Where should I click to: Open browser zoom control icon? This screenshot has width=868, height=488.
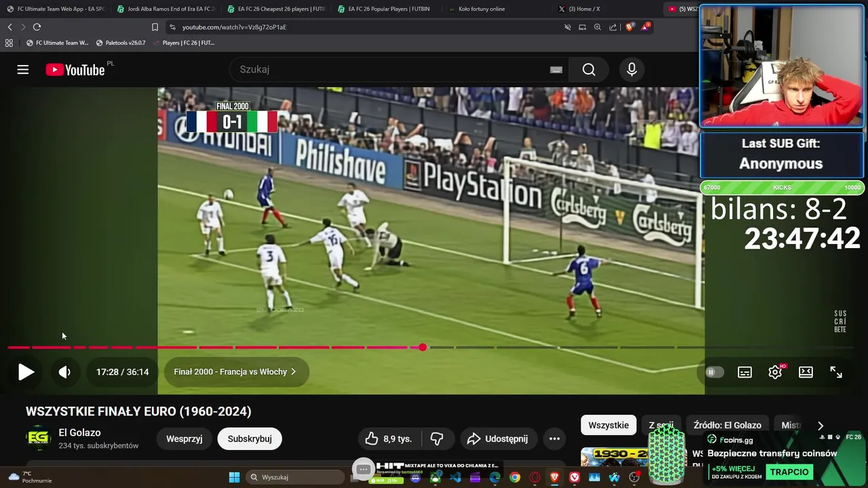tap(597, 27)
